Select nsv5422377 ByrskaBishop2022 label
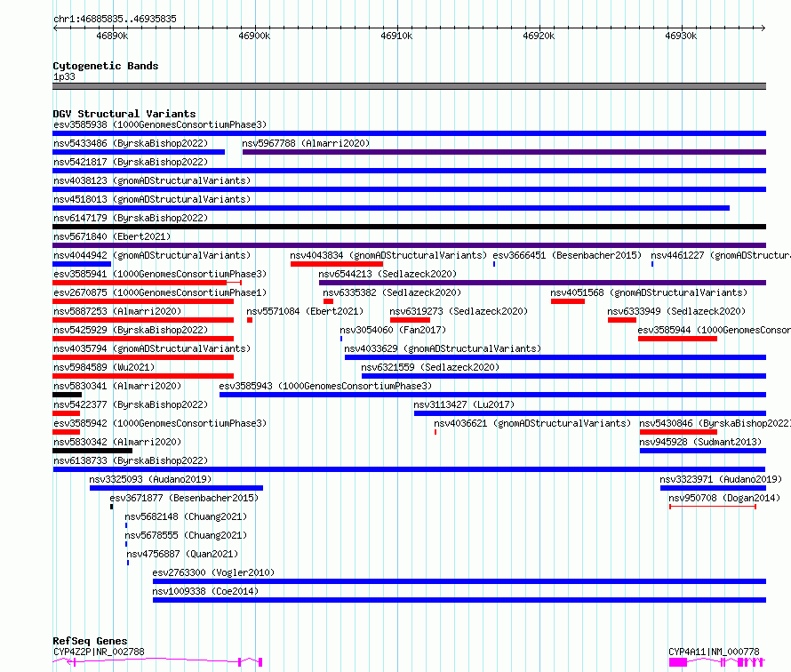The height and width of the screenshot is (672, 791). [131, 404]
